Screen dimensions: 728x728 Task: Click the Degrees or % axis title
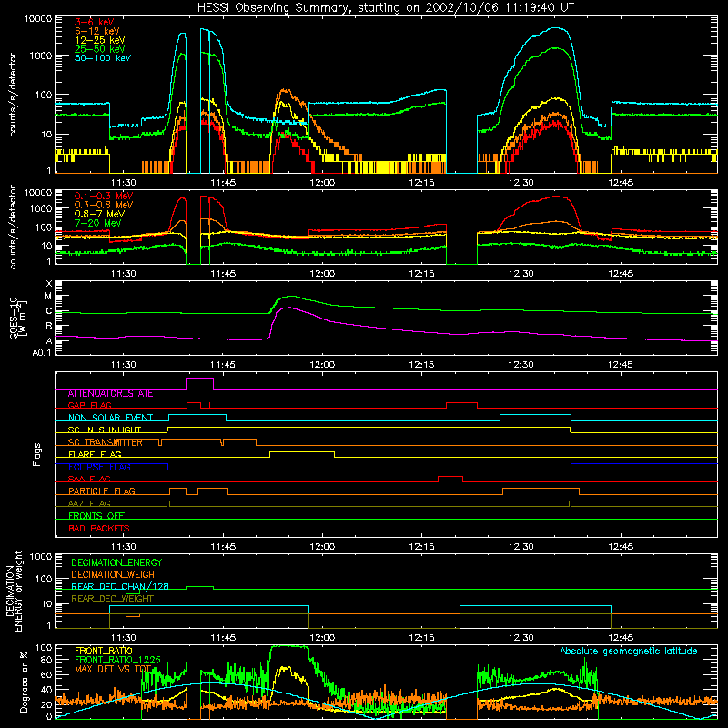[x=24, y=682]
